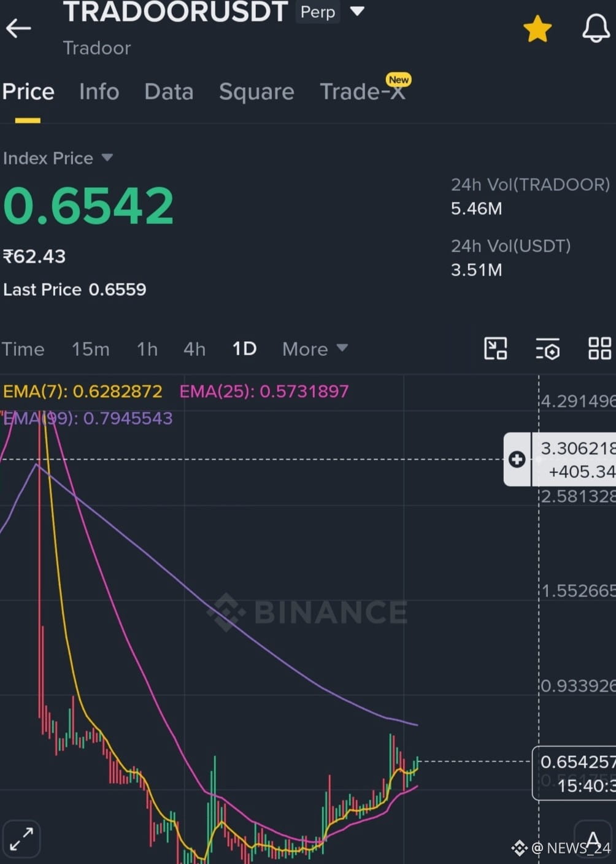Go back using the back arrow
The width and height of the screenshot is (616, 864).
click(x=18, y=28)
